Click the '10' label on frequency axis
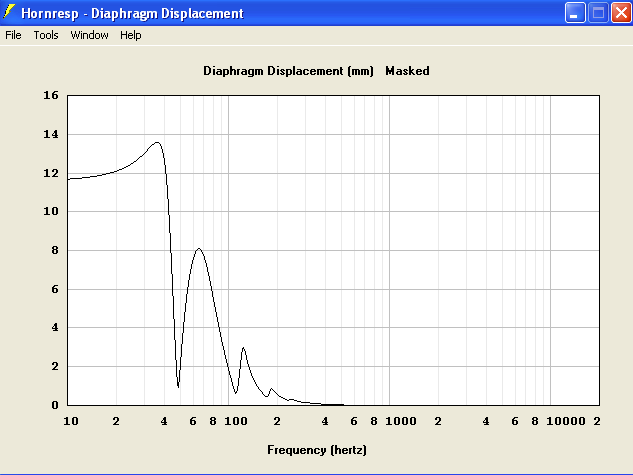Image resolution: width=633 pixels, height=475 pixels. click(71, 421)
